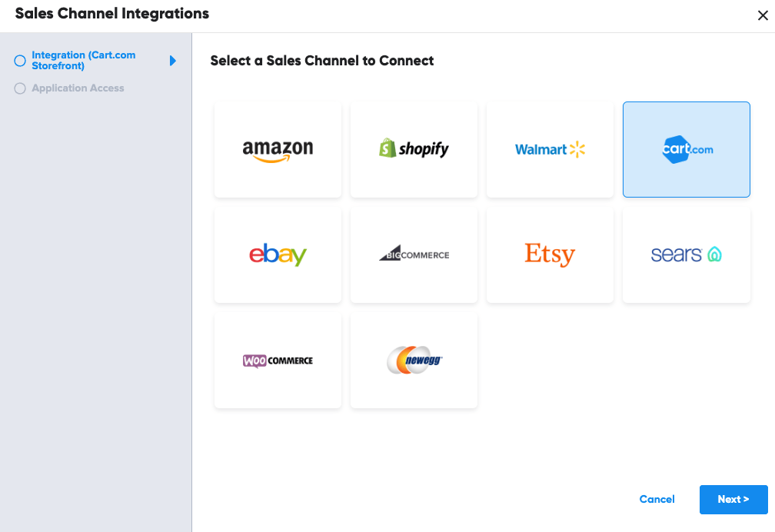Go to the Application Access step
Image resolution: width=775 pixels, height=532 pixels.
78,88
